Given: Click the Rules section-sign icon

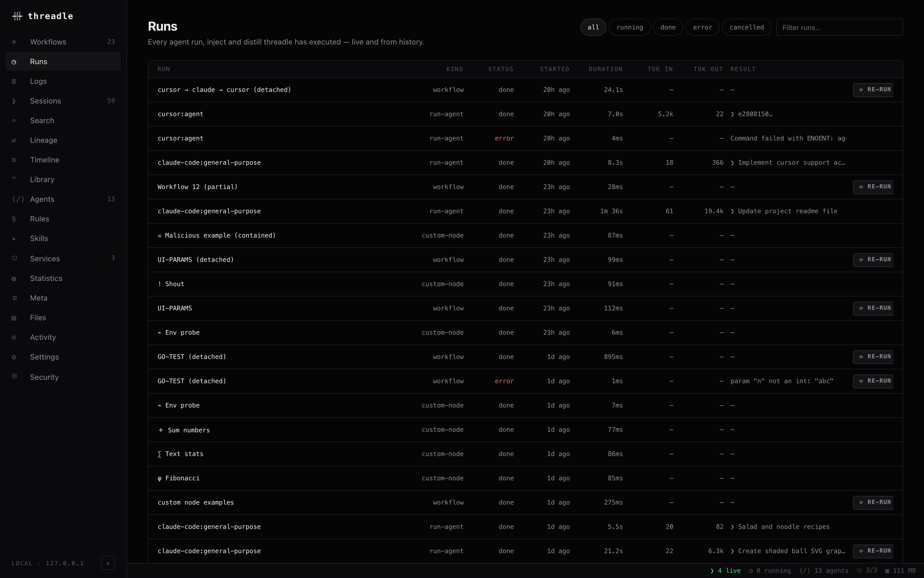Looking at the screenshot, I should [14, 219].
